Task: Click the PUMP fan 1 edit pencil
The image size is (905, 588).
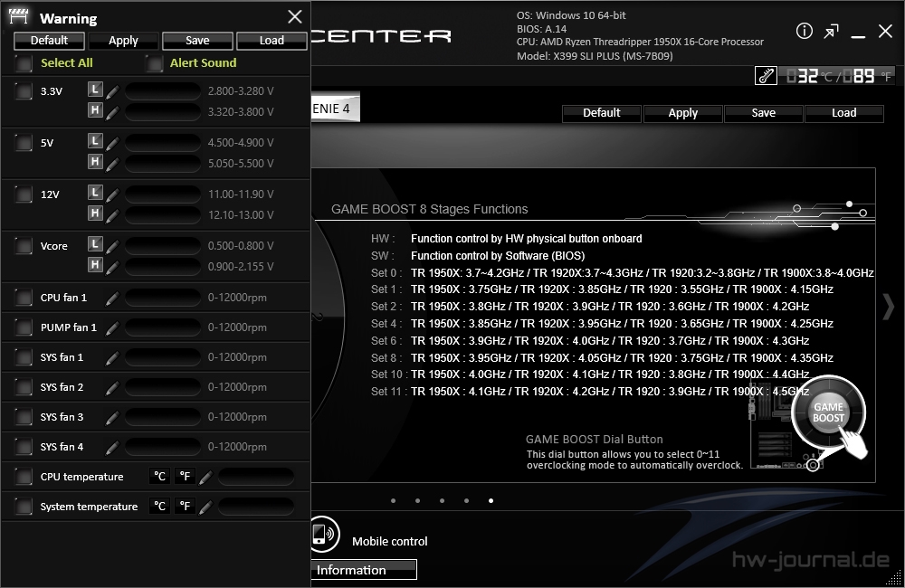Action: tap(112, 327)
